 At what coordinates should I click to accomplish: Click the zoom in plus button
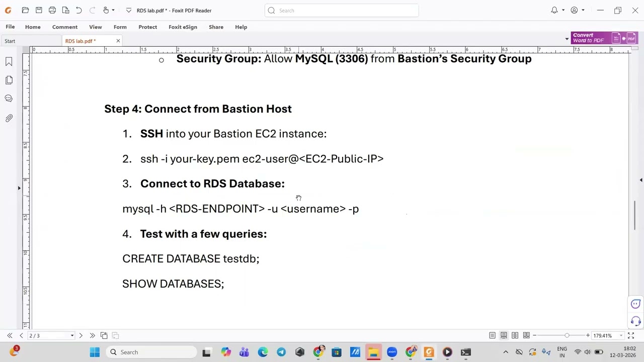588,335
